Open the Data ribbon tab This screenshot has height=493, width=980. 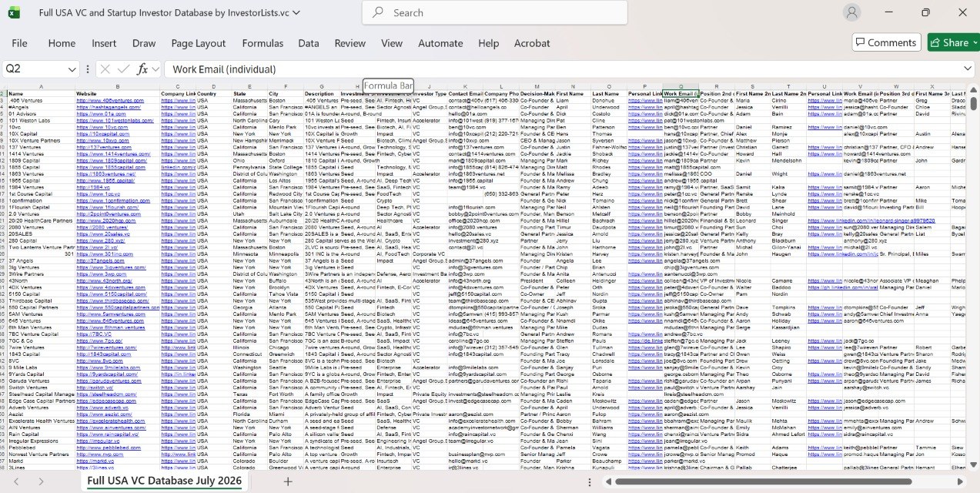(x=309, y=43)
